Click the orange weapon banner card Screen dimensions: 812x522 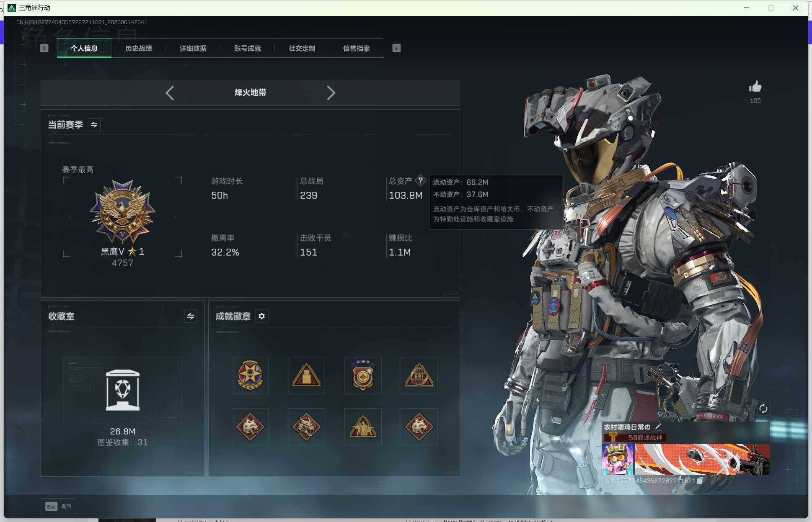tap(703, 459)
